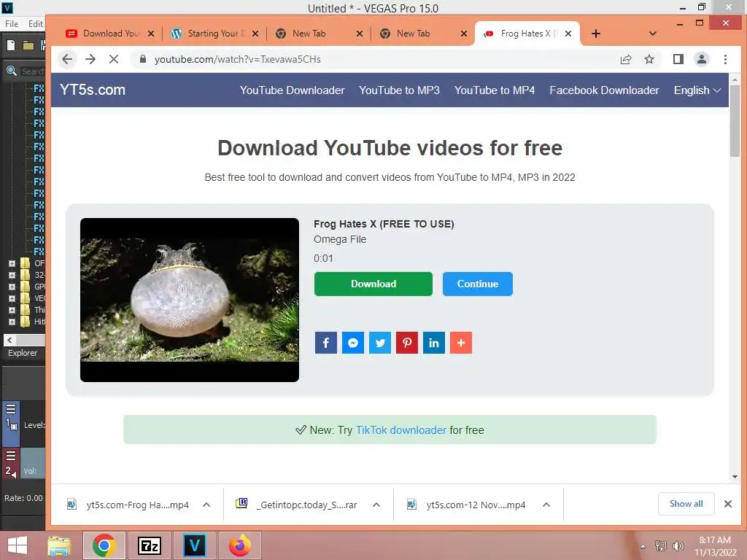Open the tab search chevron
The height and width of the screenshot is (560, 747).
point(653,34)
